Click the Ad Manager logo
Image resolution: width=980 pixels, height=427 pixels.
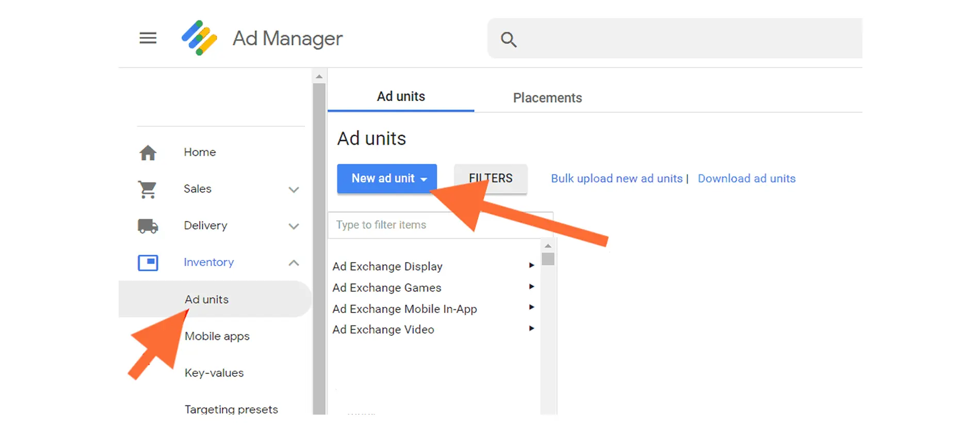pos(199,38)
